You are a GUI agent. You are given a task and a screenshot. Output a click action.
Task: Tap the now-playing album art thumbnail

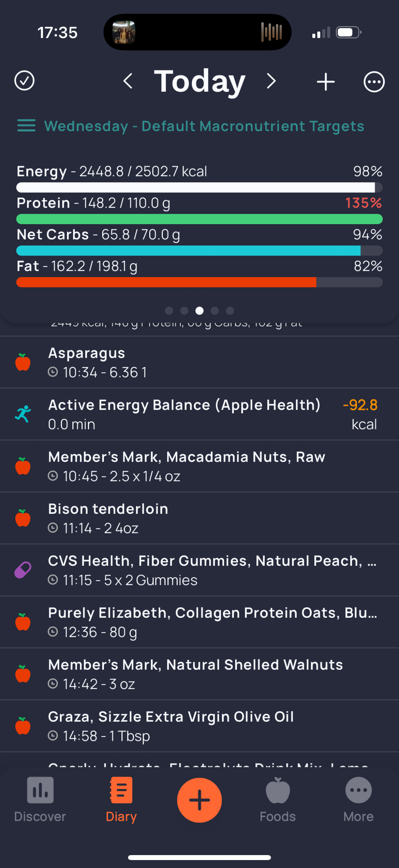click(x=124, y=32)
